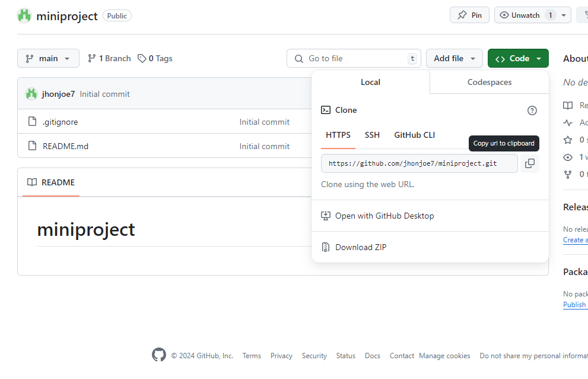
Task: Open jhonjoe7 user profile link
Action: pos(58,94)
